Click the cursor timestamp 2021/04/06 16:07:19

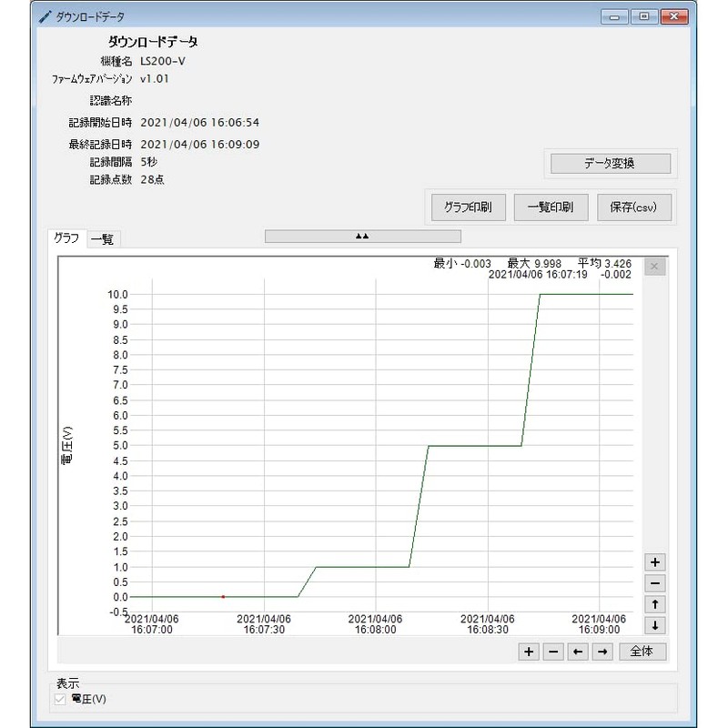point(538,275)
